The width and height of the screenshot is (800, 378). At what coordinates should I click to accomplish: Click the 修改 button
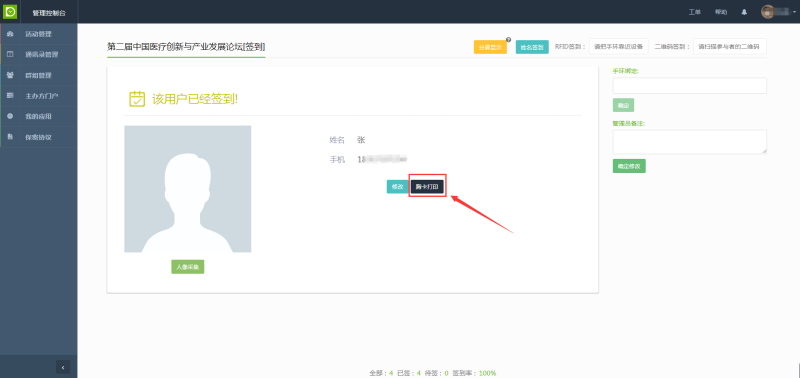coord(397,187)
